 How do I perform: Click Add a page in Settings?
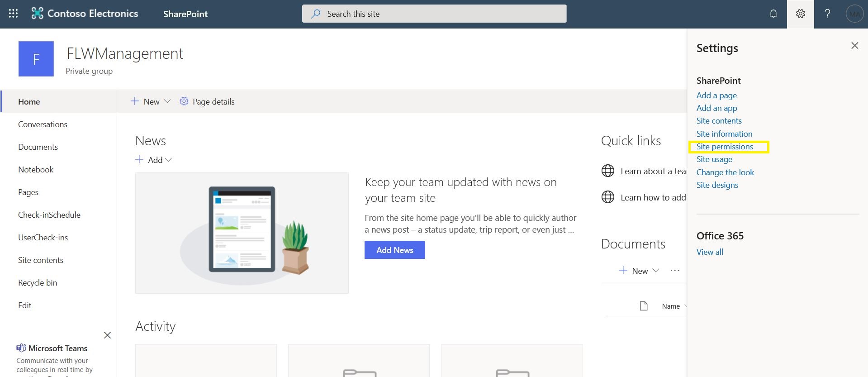click(x=716, y=95)
